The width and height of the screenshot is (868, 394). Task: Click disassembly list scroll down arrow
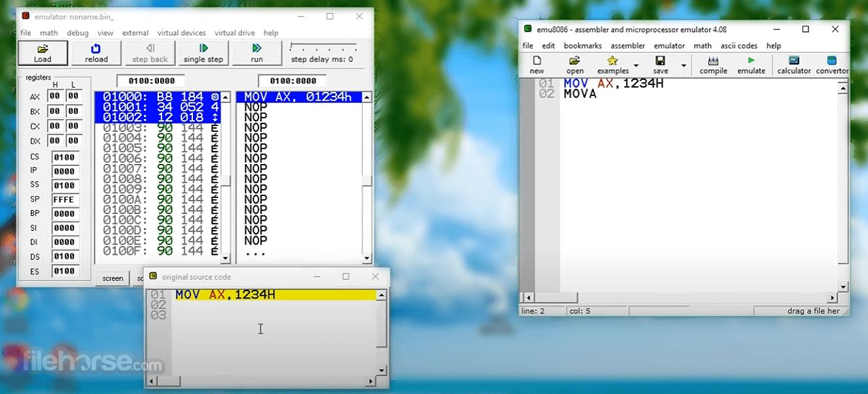click(x=367, y=258)
